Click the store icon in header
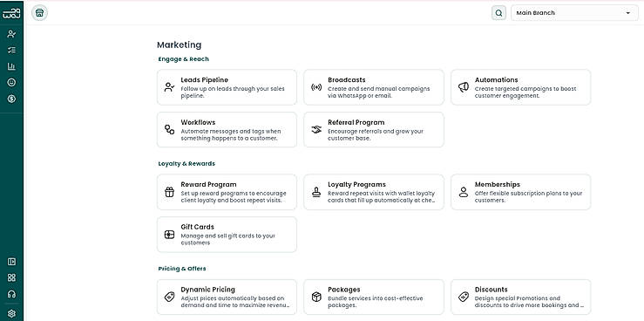The width and height of the screenshot is (644, 321). [x=39, y=13]
